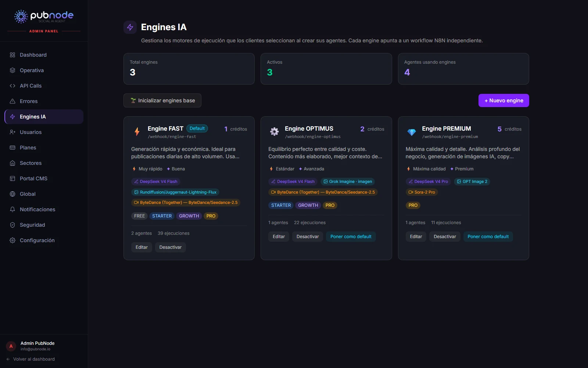Click the Sora-2 Pro model tag

[422, 192]
